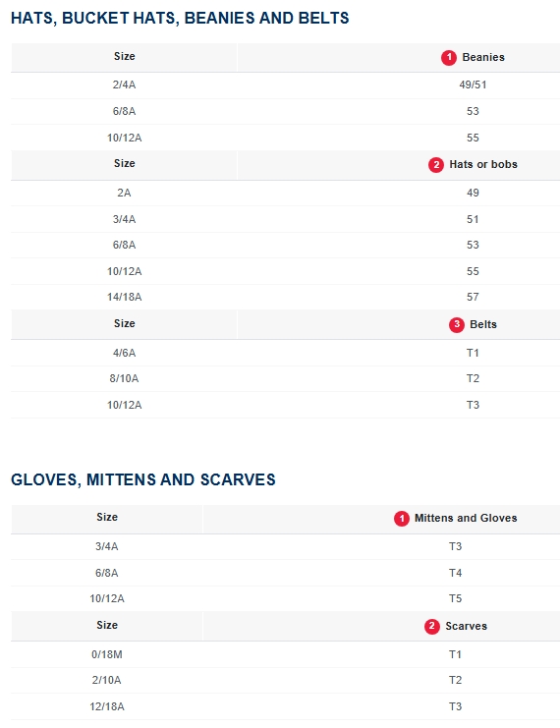
Task: Click the Belts column header text
Action: coord(483,324)
